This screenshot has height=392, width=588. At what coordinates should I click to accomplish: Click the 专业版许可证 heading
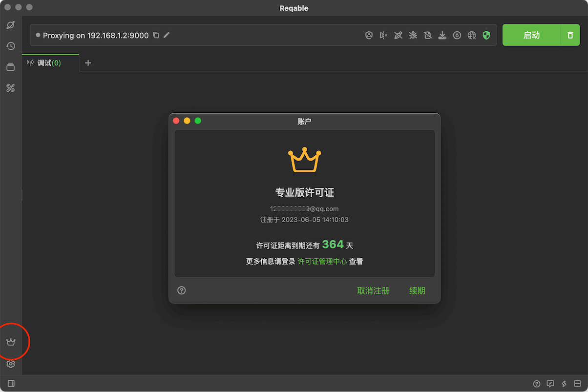click(305, 192)
